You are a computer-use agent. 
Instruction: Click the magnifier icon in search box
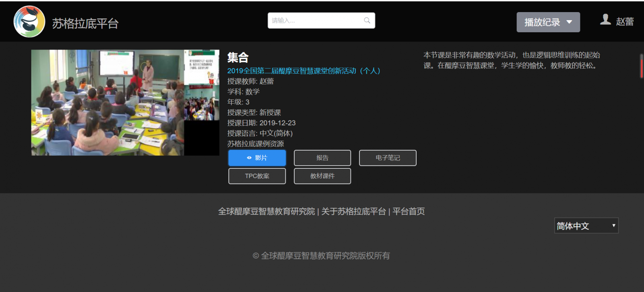pos(367,21)
